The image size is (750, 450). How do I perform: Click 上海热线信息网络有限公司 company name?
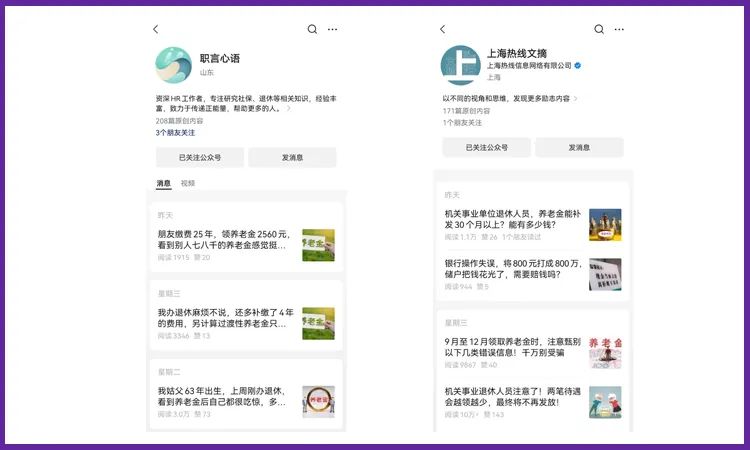tap(529, 66)
